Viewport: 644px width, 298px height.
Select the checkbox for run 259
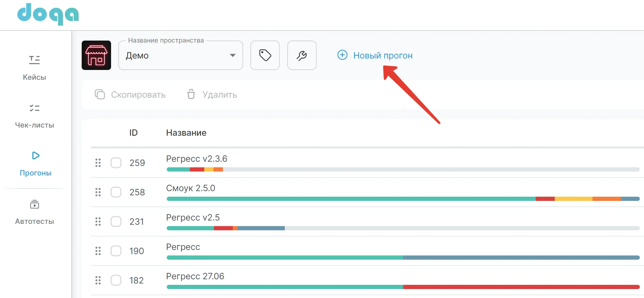pyautogui.click(x=116, y=163)
